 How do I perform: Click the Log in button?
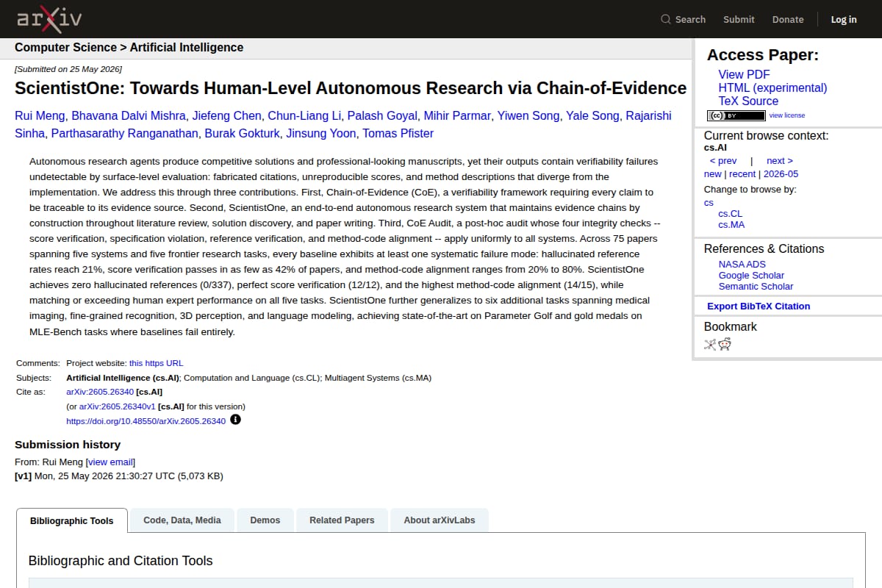click(x=844, y=20)
